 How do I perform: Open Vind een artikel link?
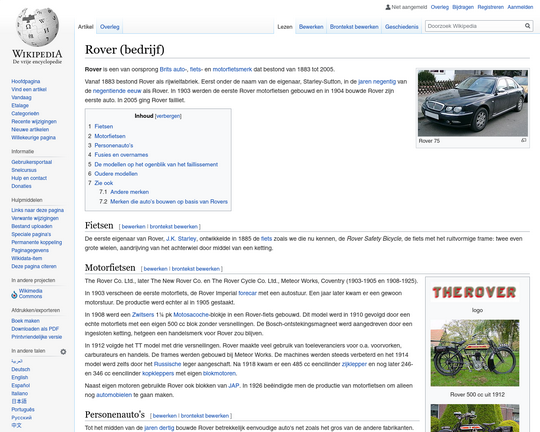pyautogui.click(x=29, y=89)
